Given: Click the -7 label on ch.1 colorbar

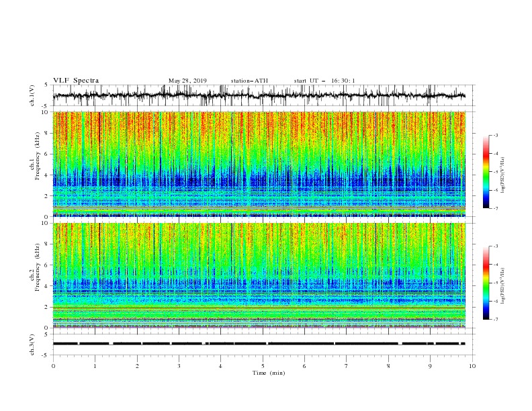Looking at the screenshot, I should click(x=496, y=208).
